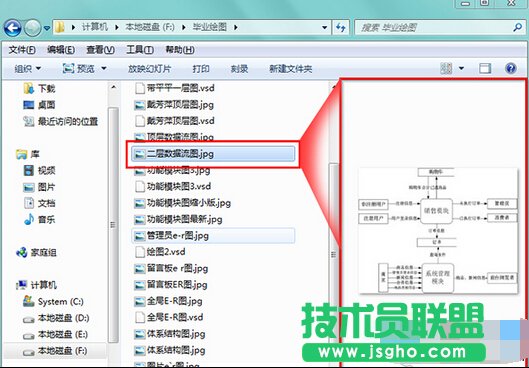Click the Forward navigation arrow
529x368 pixels.
32,28
